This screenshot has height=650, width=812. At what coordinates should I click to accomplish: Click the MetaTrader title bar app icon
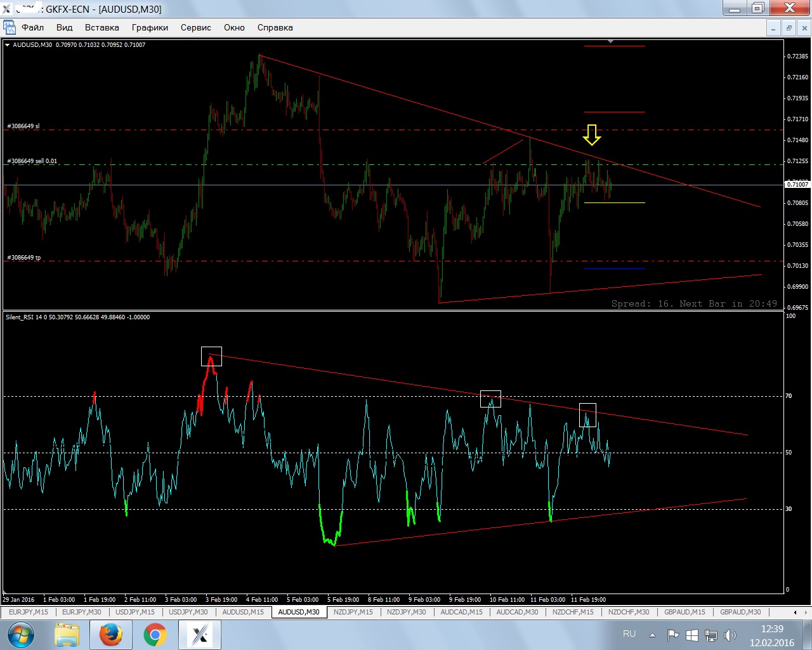coord(7,9)
